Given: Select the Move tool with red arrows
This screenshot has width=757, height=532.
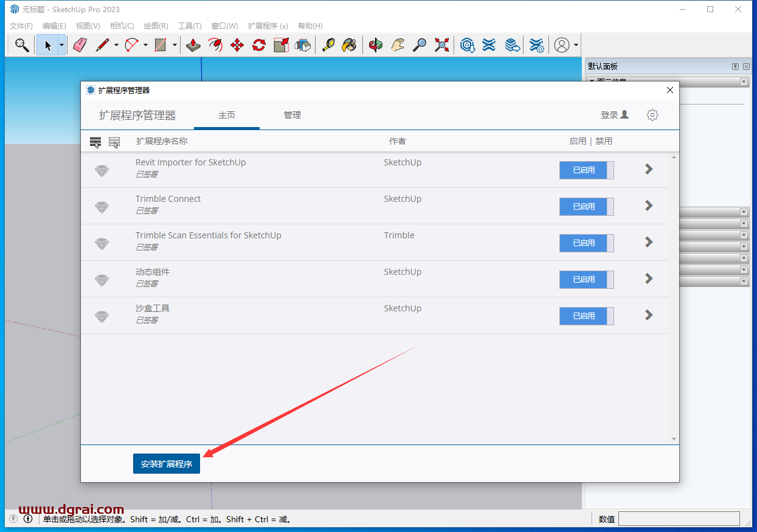Looking at the screenshot, I should (x=237, y=45).
